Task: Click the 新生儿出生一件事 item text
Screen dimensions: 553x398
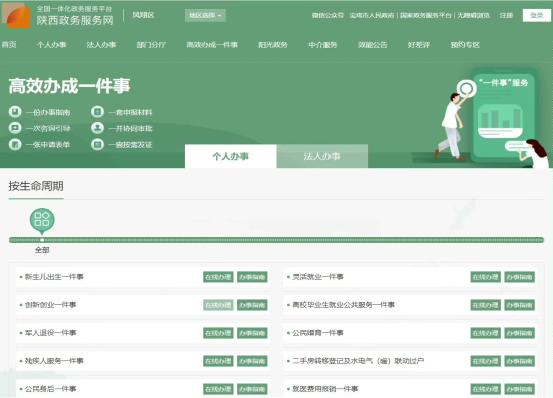Action: (x=54, y=277)
